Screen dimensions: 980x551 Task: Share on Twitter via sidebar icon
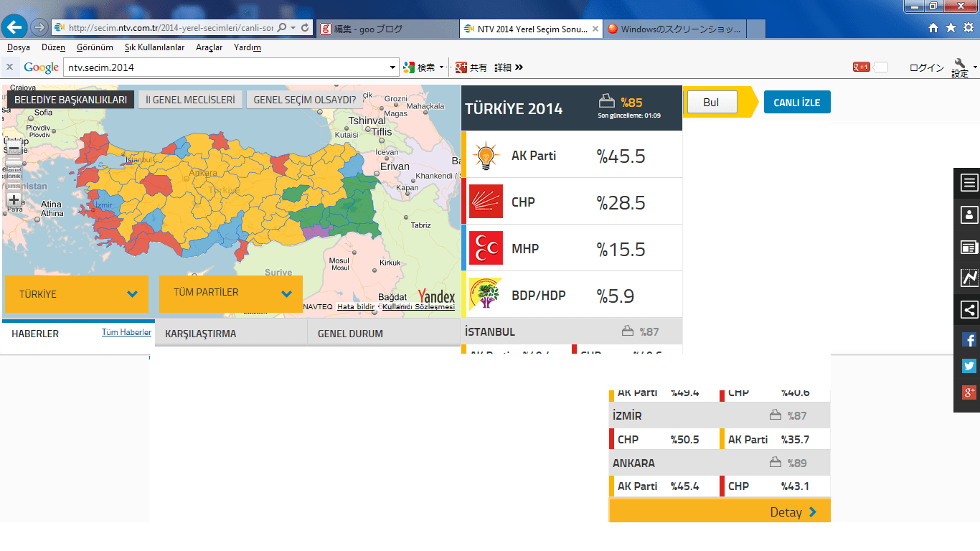pos(969,366)
